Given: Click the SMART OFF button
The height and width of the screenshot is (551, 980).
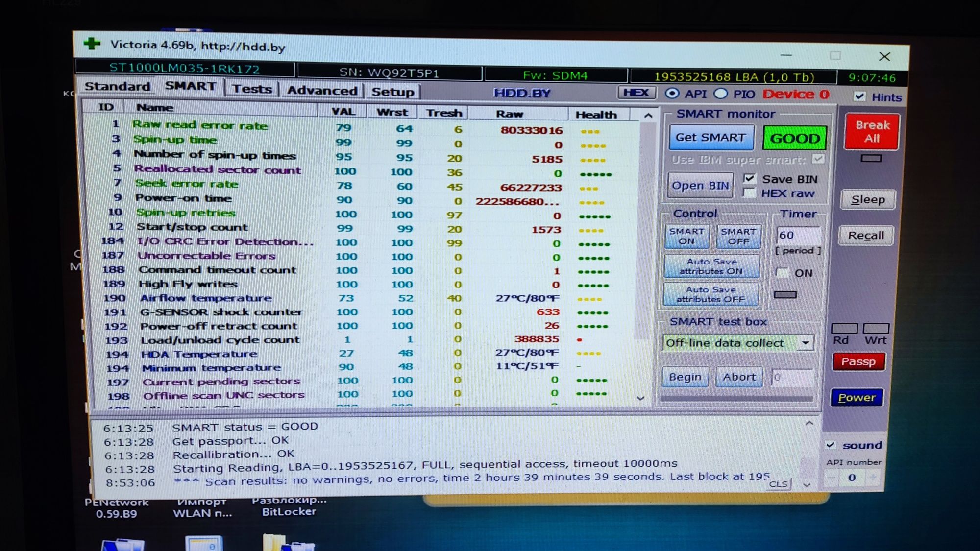Looking at the screenshot, I should (x=738, y=237).
